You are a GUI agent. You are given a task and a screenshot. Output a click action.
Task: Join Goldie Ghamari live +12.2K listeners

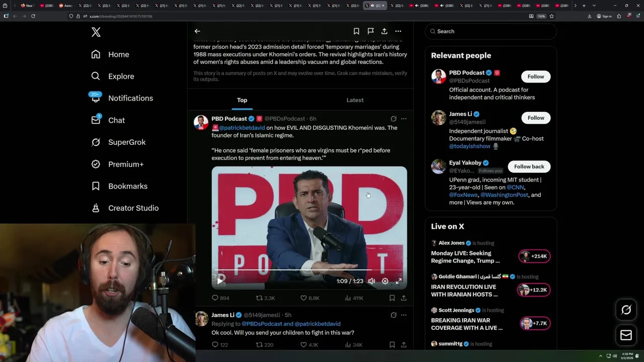[x=533, y=290]
